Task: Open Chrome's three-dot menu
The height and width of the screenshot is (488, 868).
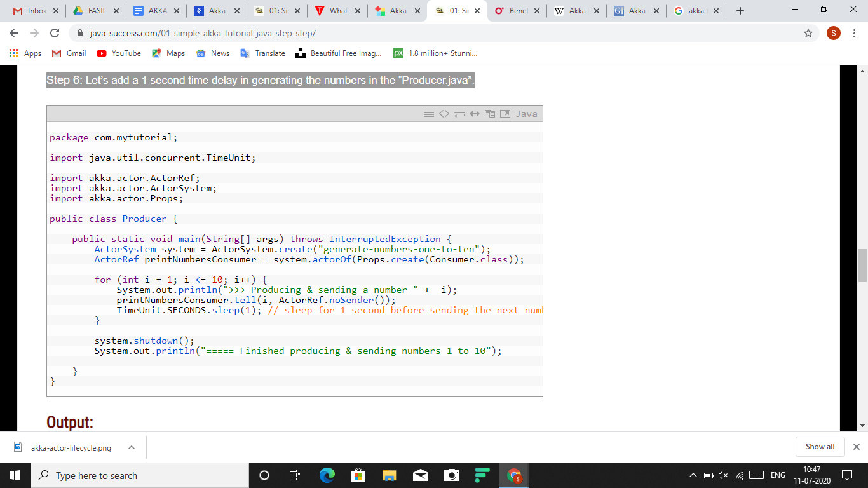Action: tap(854, 33)
